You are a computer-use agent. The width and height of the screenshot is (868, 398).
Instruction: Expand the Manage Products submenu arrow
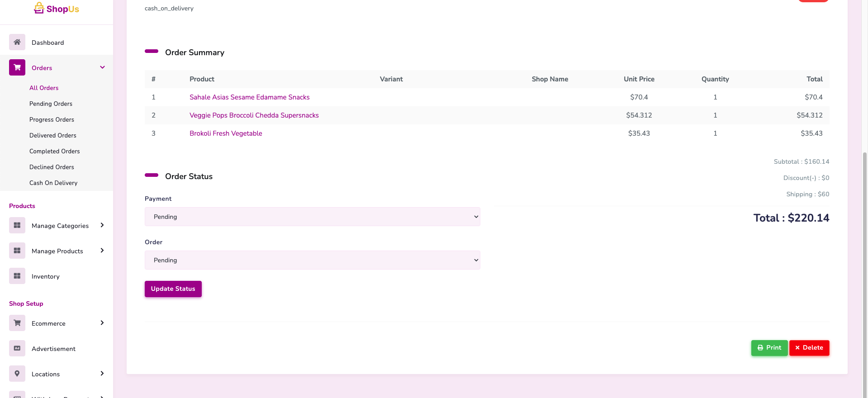click(x=102, y=251)
